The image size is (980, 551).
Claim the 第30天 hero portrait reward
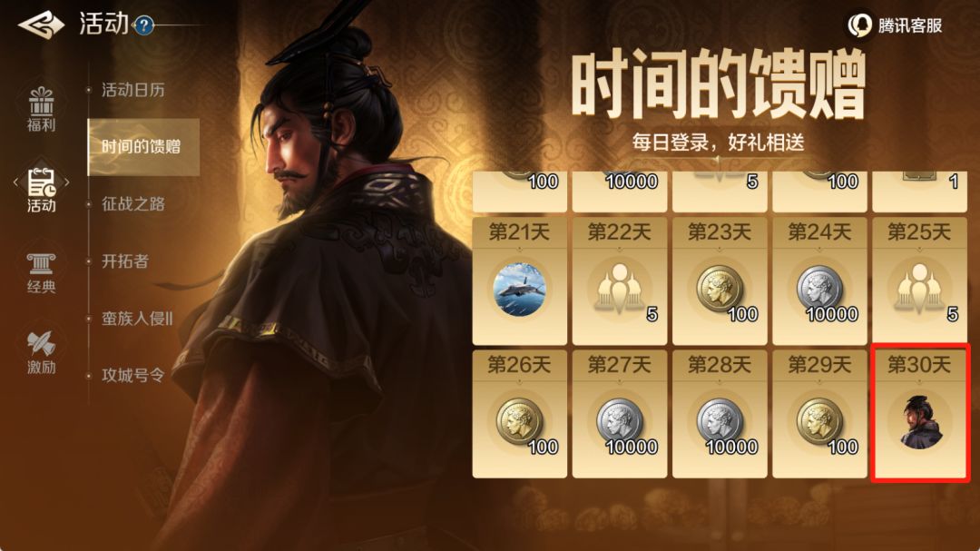pos(920,413)
